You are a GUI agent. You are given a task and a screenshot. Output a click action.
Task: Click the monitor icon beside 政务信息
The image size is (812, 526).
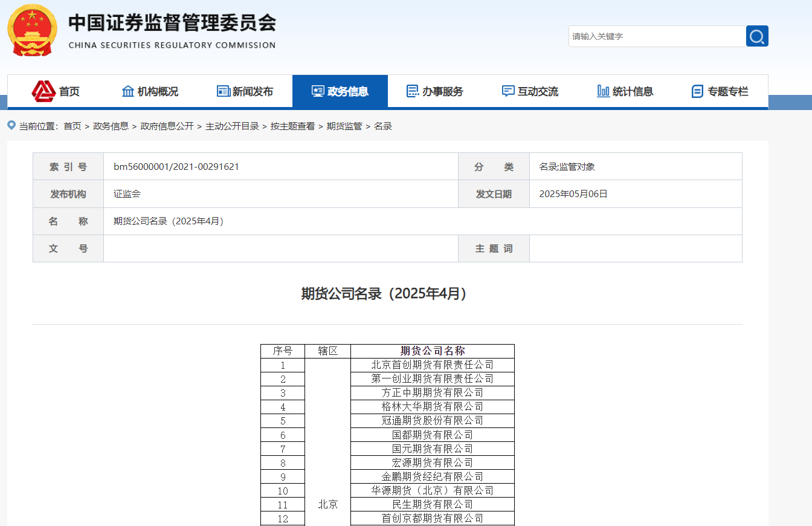point(318,91)
